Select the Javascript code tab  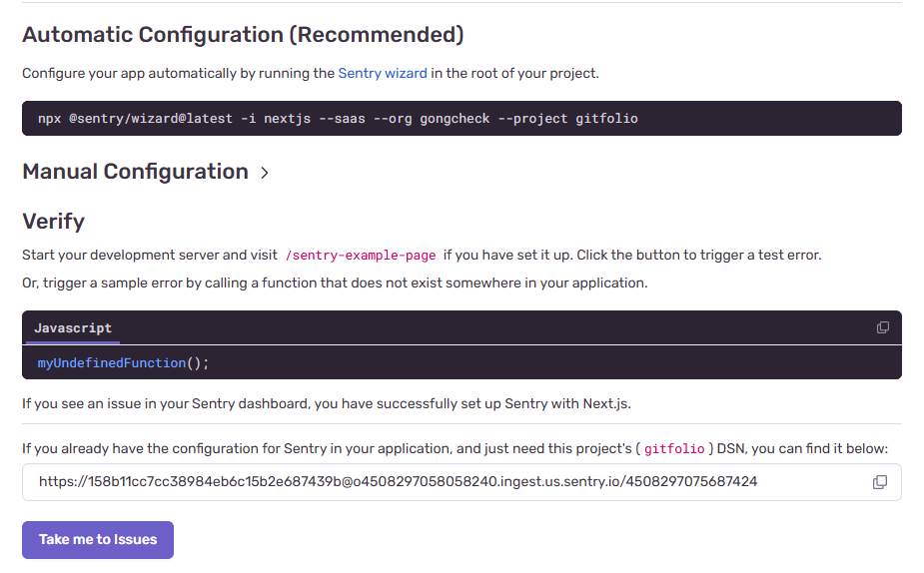click(73, 328)
